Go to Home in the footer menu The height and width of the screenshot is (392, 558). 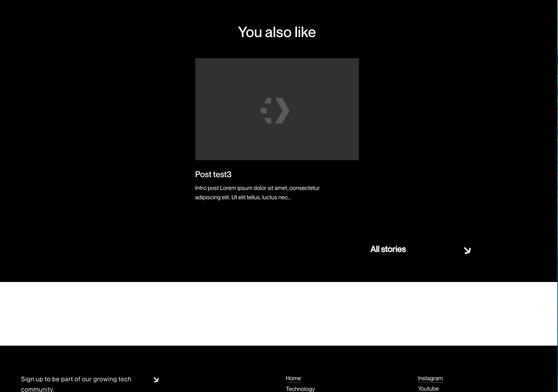[293, 378]
